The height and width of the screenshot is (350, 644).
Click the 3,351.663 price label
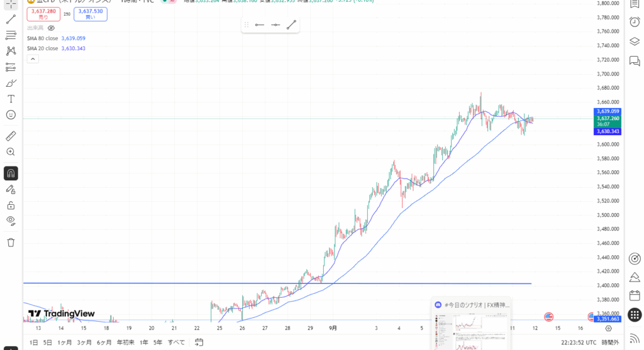click(x=608, y=319)
